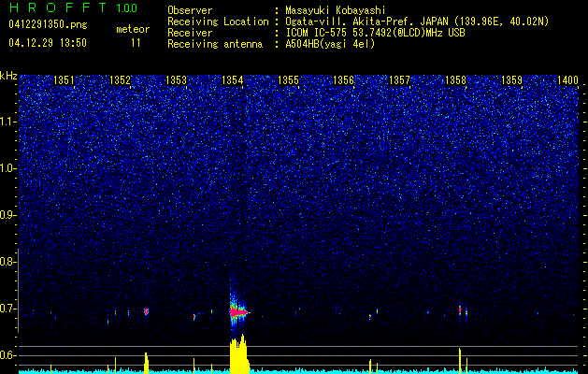Click the date stamp 04.12.29 13:50

click(48, 43)
